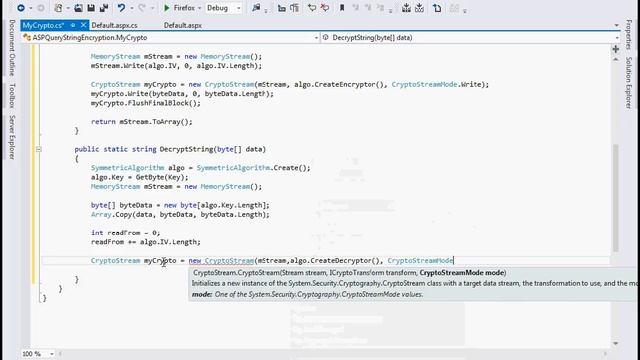
Task: Open the Debug configuration dropdown
Action: pyautogui.click(x=239, y=8)
